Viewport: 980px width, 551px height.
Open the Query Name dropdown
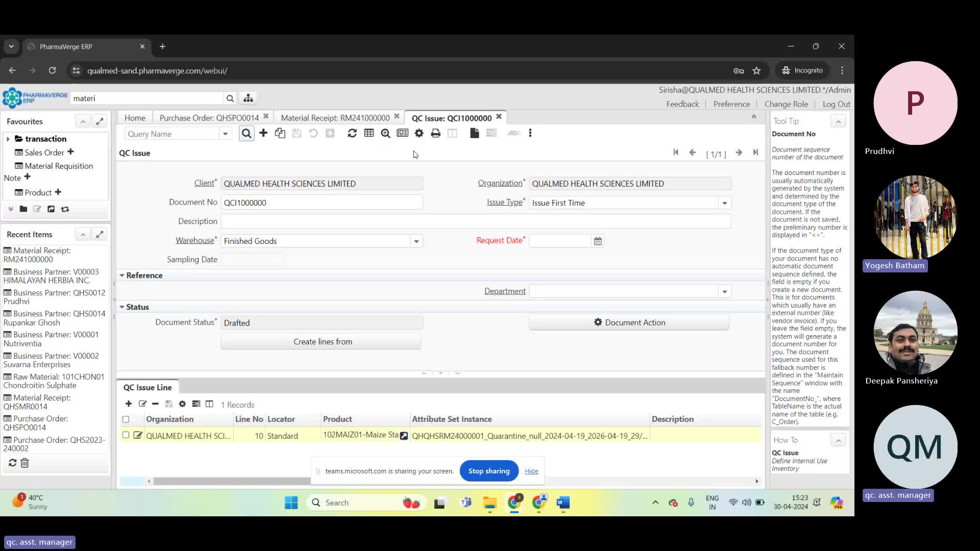[x=225, y=134]
